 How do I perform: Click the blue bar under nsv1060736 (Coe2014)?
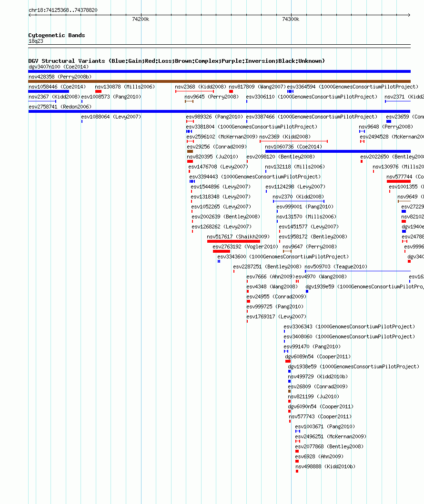coord(338,151)
